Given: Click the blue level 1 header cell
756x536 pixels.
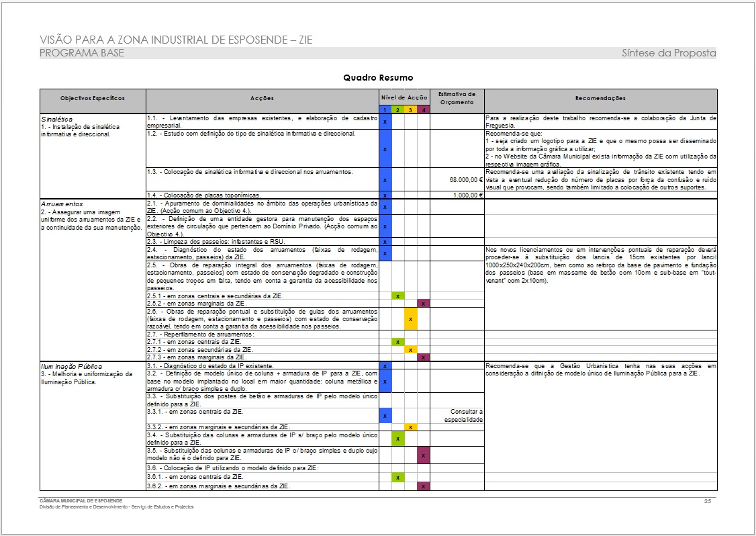Looking at the screenshot, I should point(385,109).
